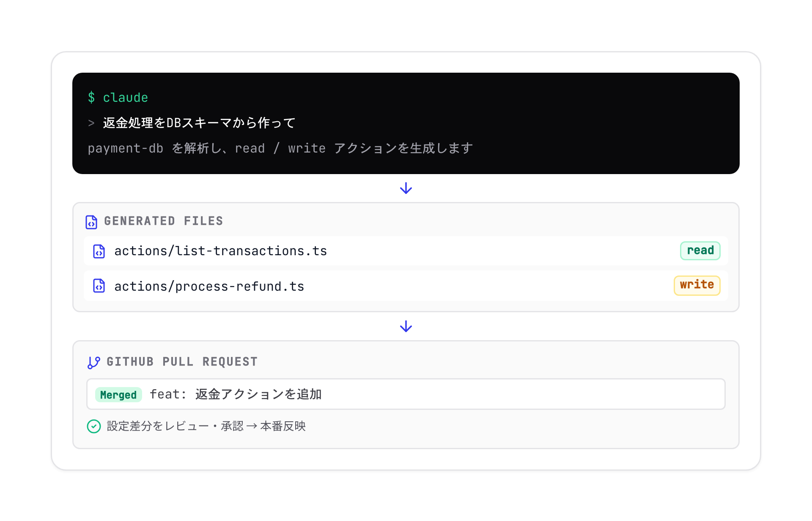
Task: Select the green read badge
Action: (x=700, y=251)
